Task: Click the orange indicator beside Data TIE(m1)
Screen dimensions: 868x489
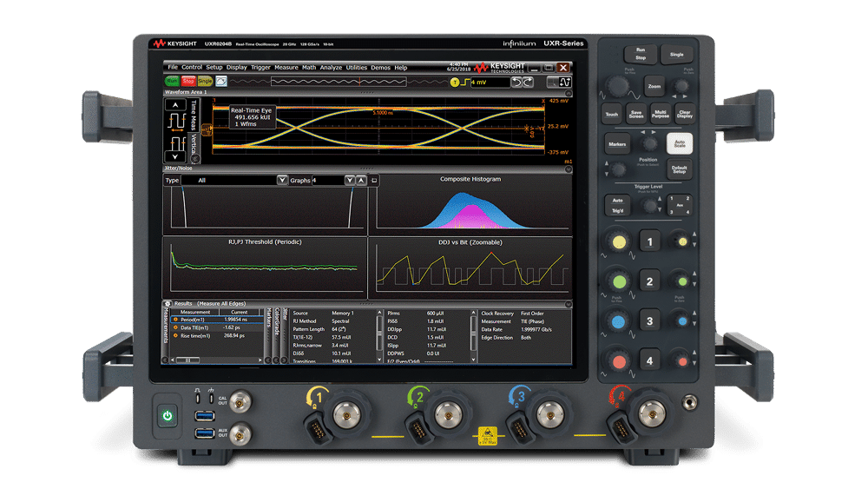Action: (175, 327)
